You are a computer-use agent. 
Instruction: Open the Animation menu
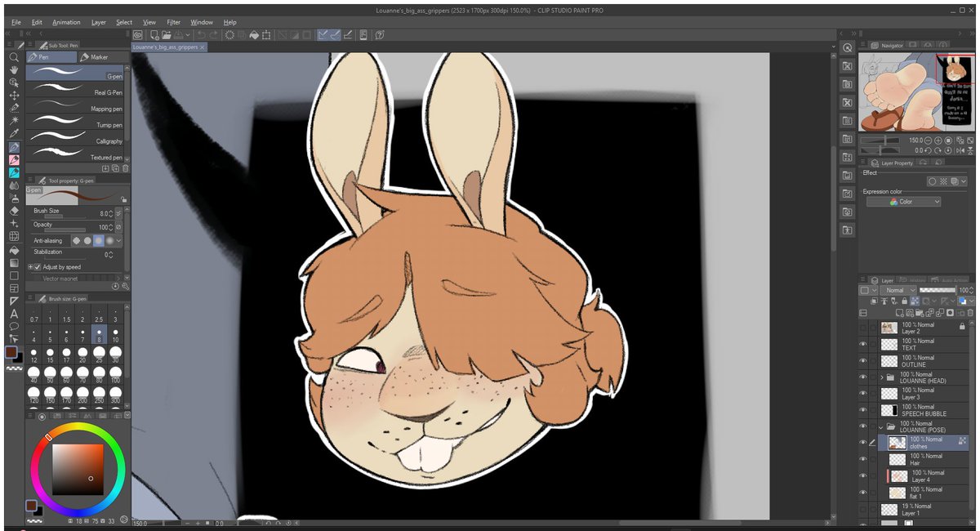[66, 22]
